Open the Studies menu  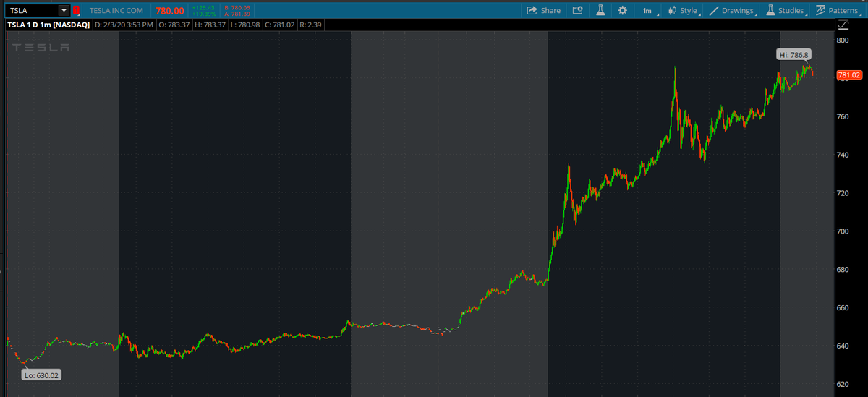[x=785, y=10]
